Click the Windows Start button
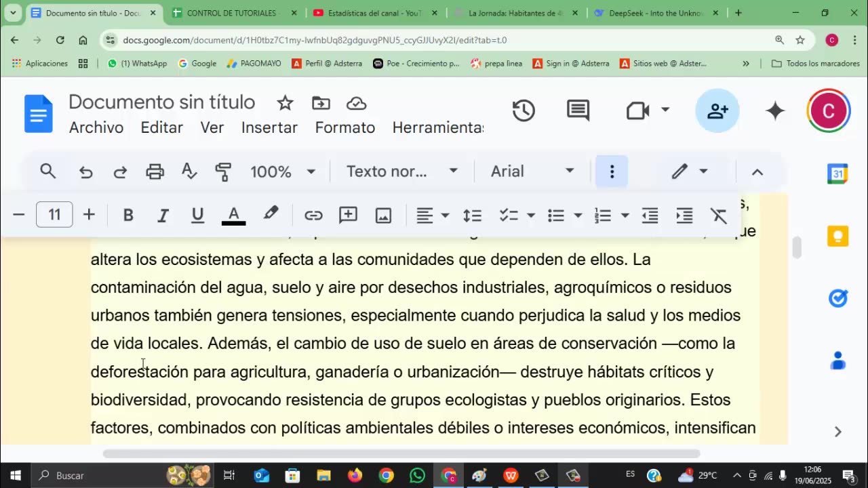 pos(15,475)
